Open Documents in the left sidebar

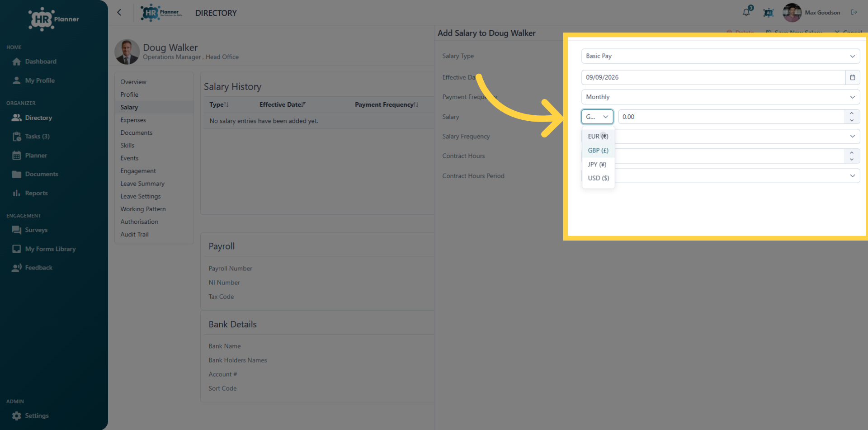(x=42, y=174)
